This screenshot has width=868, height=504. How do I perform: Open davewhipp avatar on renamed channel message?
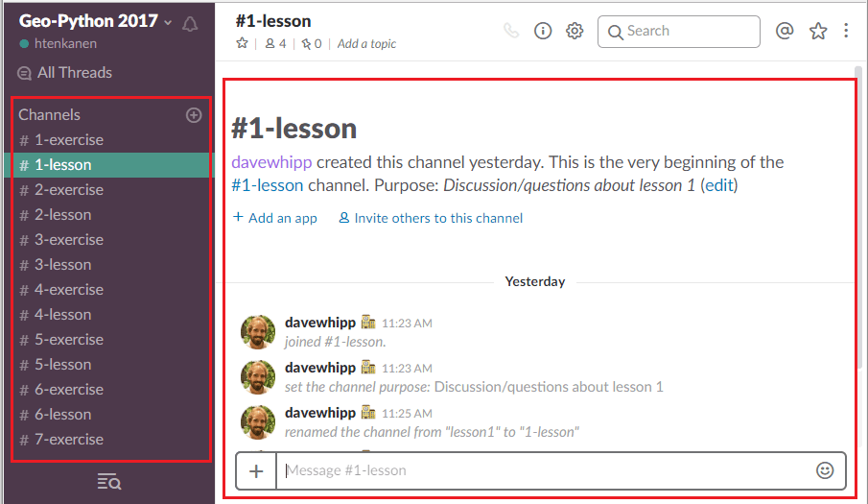pos(258,422)
